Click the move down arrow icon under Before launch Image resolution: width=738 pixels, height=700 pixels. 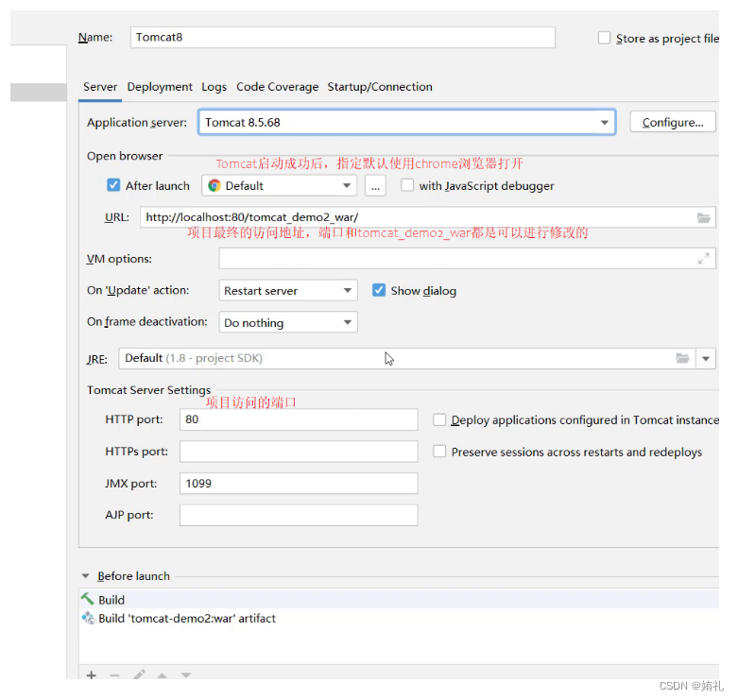coord(186,675)
